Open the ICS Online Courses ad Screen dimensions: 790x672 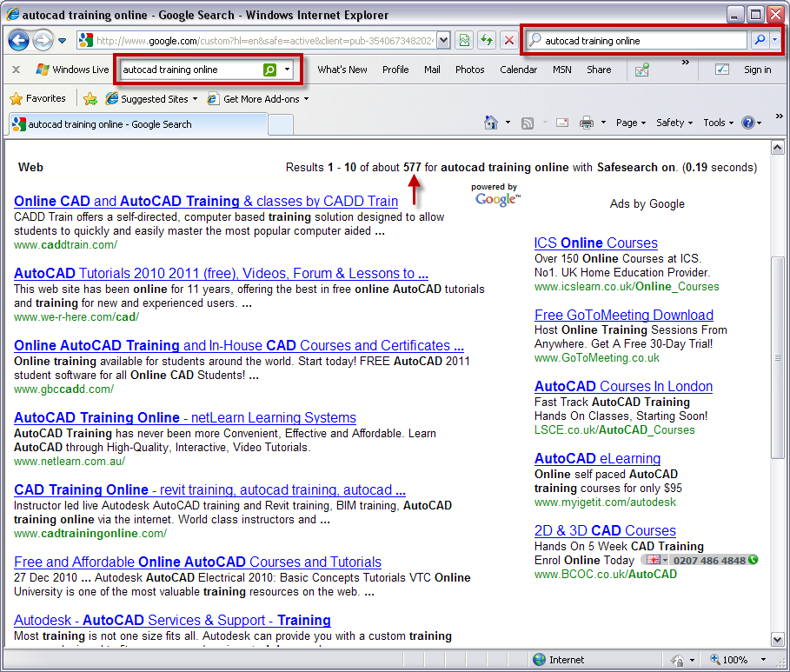(595, 243)
